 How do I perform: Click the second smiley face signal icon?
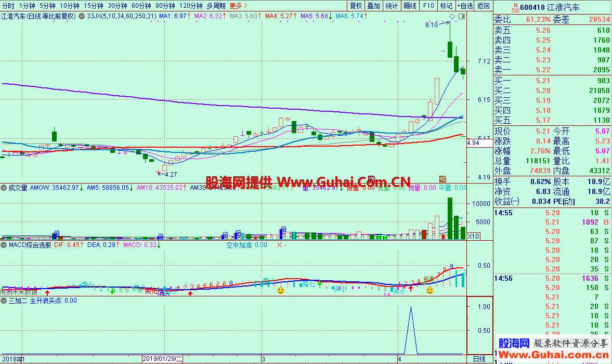click(x=429, y=291)
